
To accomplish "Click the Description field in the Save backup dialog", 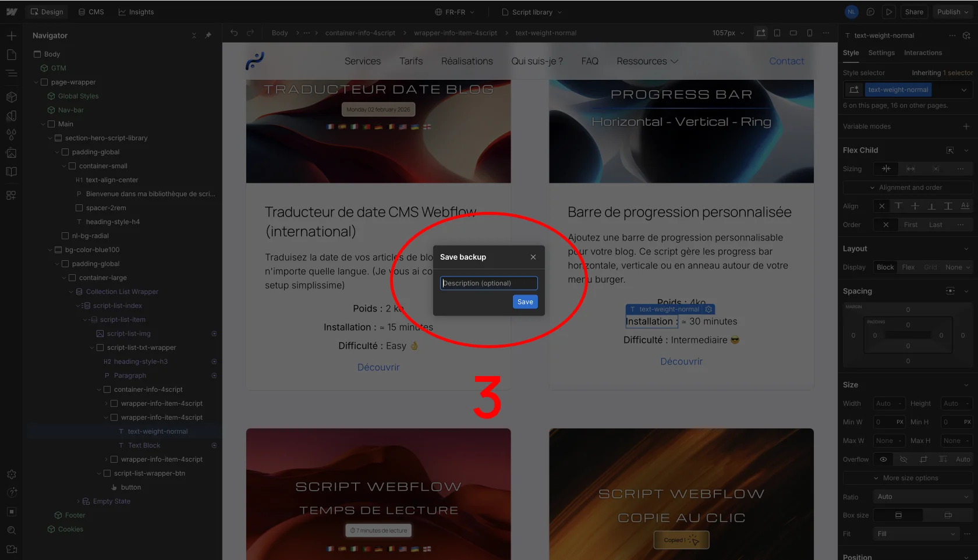I will (x=488, y=283).
